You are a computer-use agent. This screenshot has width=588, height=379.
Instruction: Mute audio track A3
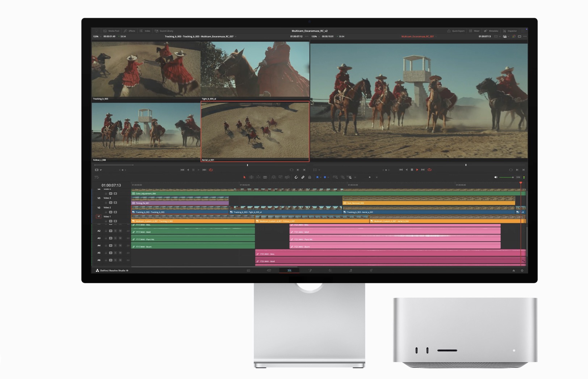pos(120,238)
